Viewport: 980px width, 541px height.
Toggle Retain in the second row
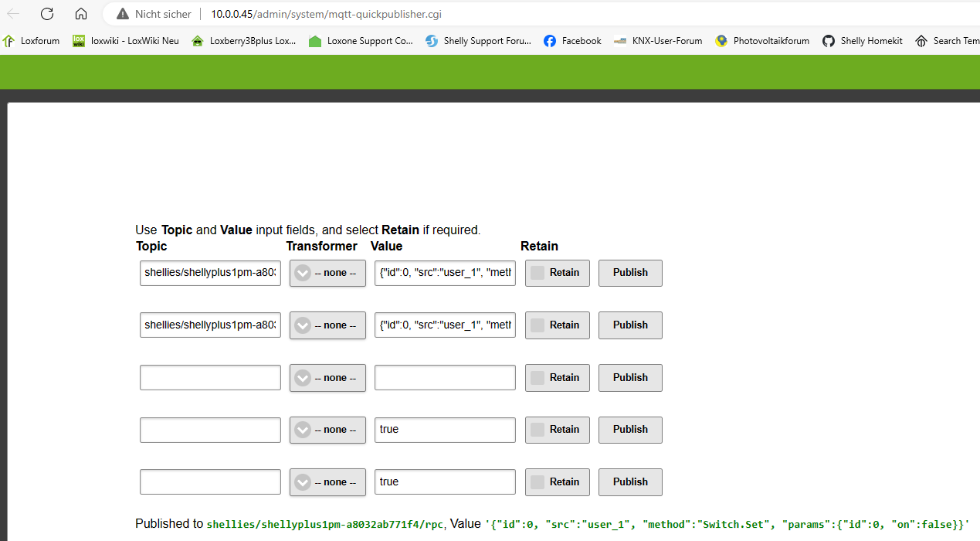[x=558, y=325]
